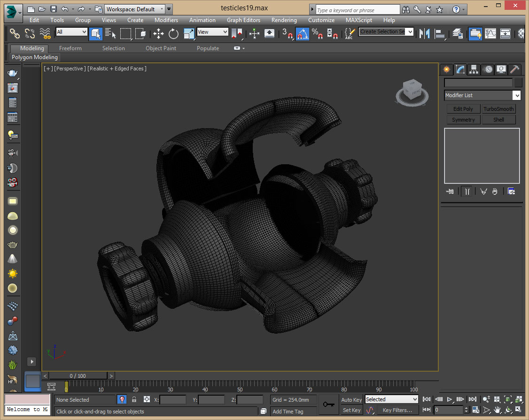Click Pin Stack icon
Screen dimensions: 529x420
pos(450,191)
